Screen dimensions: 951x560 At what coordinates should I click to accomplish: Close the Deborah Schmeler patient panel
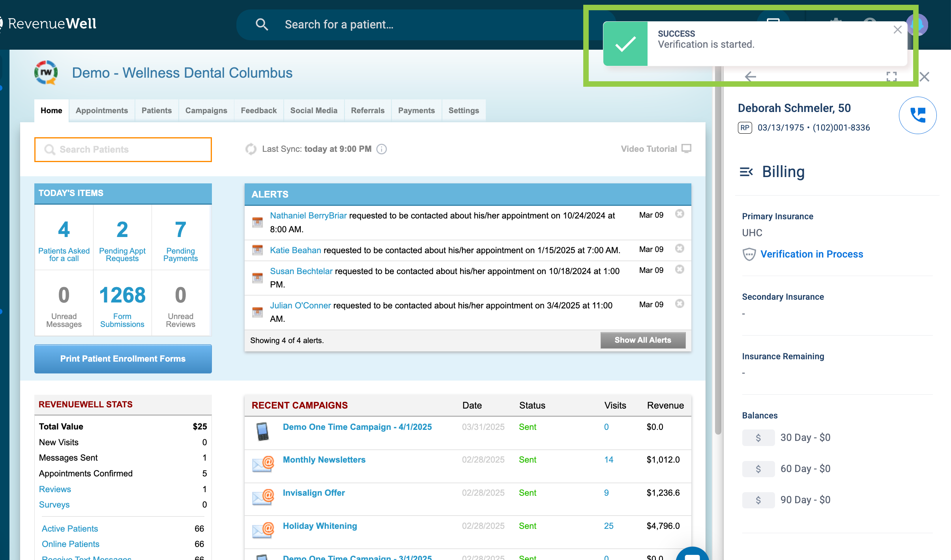click(x=924, y=77)
